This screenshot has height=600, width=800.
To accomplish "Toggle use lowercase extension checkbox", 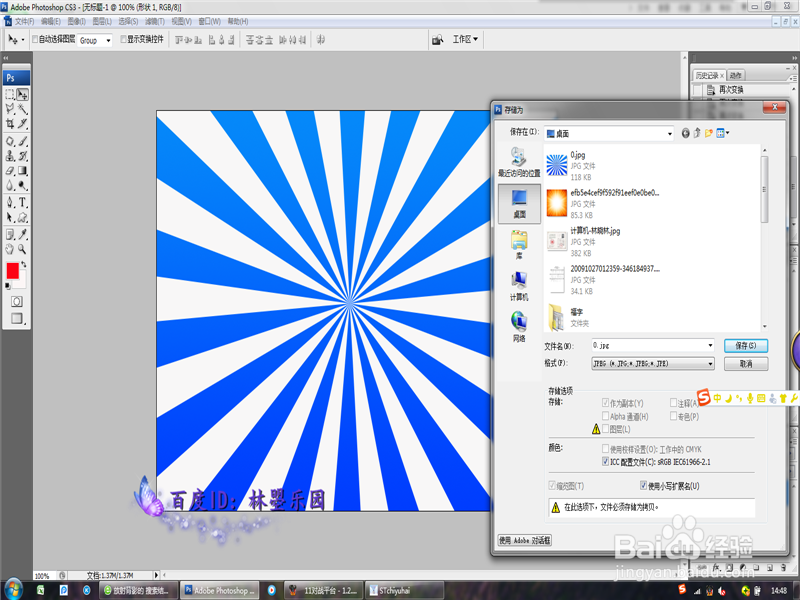I will 643,485.
